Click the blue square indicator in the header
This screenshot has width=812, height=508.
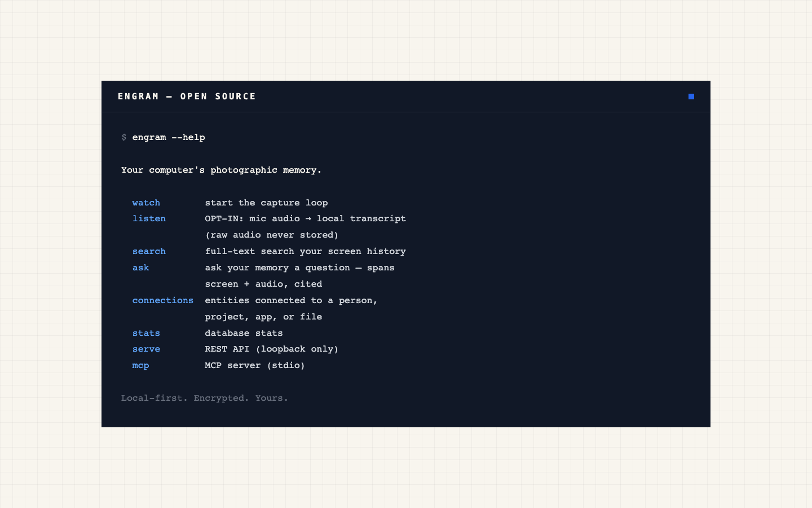pos(691,97)
